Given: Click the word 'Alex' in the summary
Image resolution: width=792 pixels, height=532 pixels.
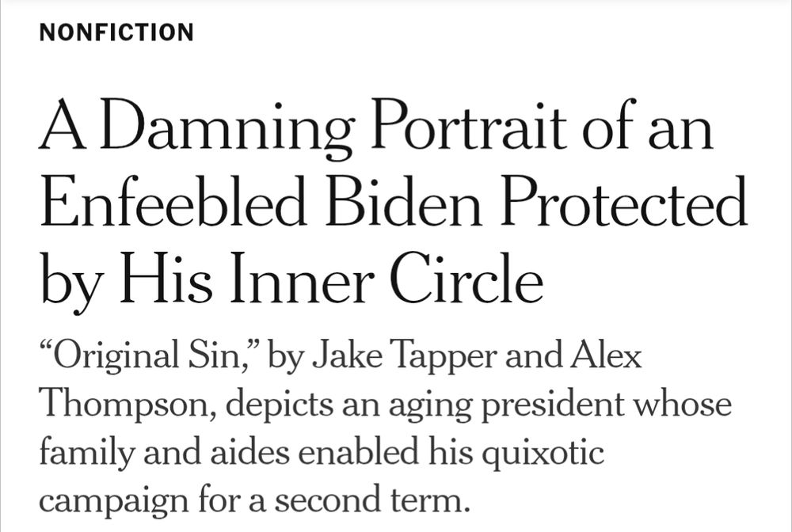Looking at the screenshot, I should coord(607,355).
